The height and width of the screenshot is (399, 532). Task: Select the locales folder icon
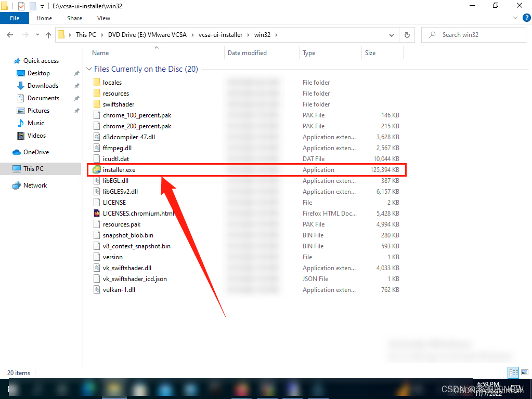pyautogui.click(x=97, y=83)
